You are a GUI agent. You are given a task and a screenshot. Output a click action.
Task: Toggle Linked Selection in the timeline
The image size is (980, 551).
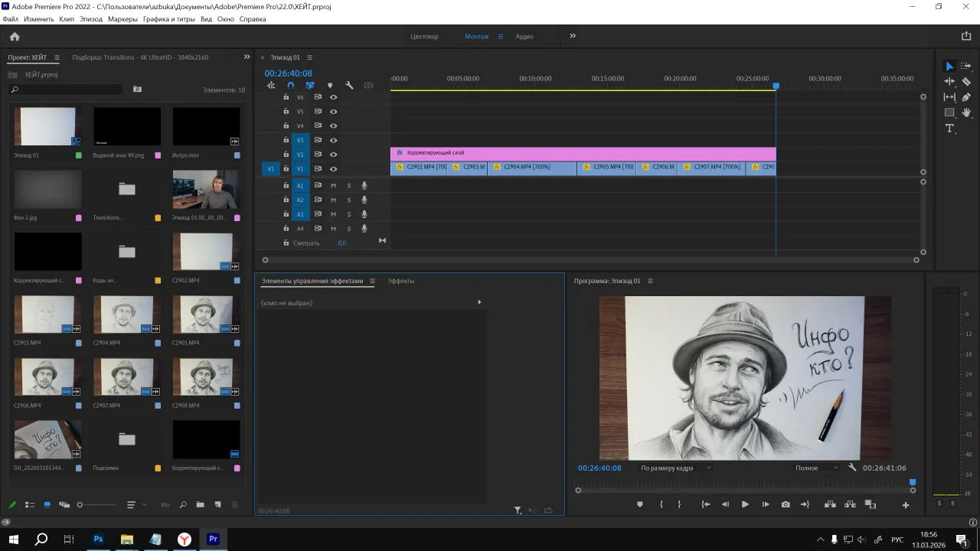pos(310,86)
